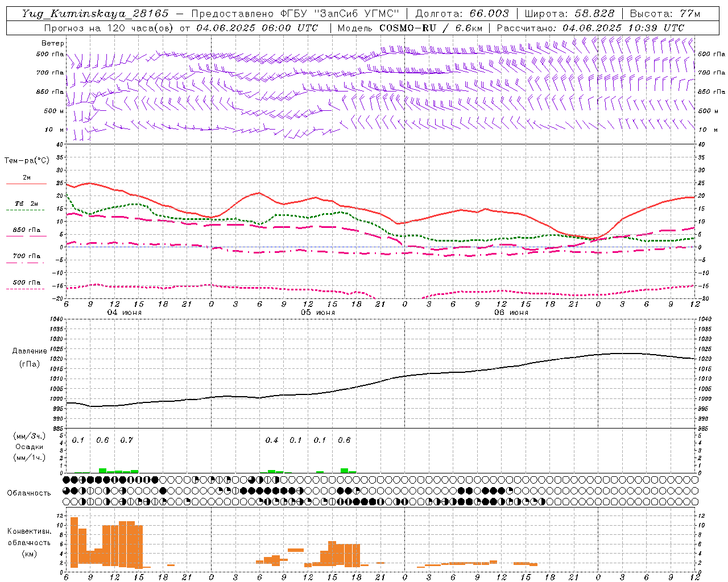Click the (гПа) unit label under Давление
The width and height of the screenshot is (728, 582).
point(30,364)
